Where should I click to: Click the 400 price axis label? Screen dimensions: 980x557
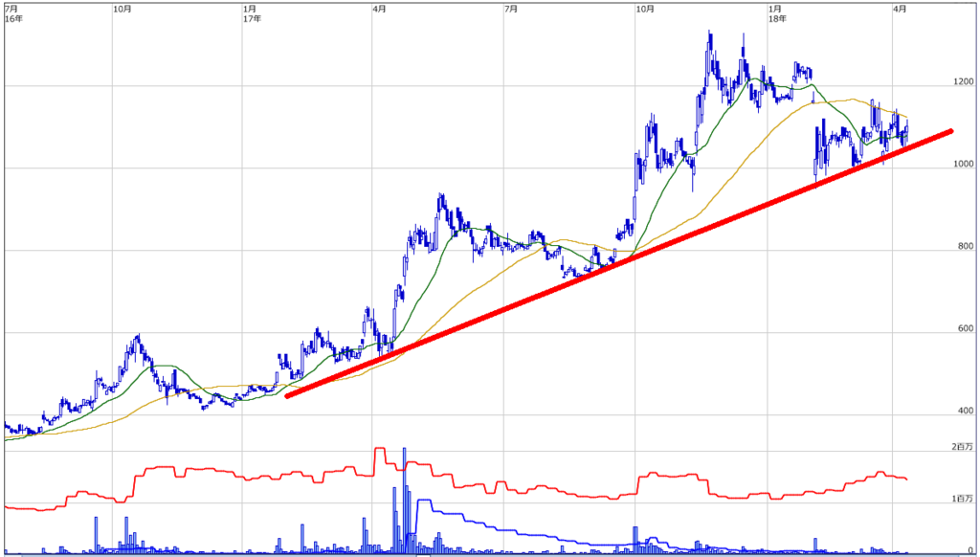click(966, 411)
